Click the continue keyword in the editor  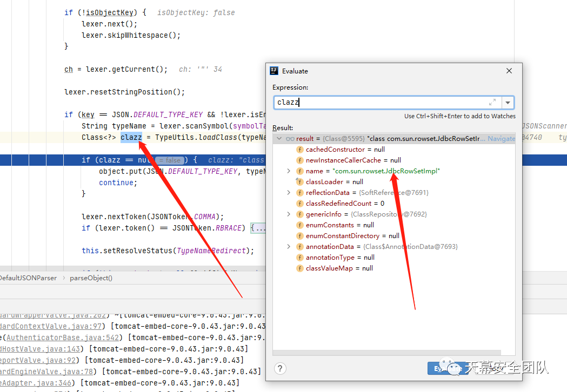(116, 183)
